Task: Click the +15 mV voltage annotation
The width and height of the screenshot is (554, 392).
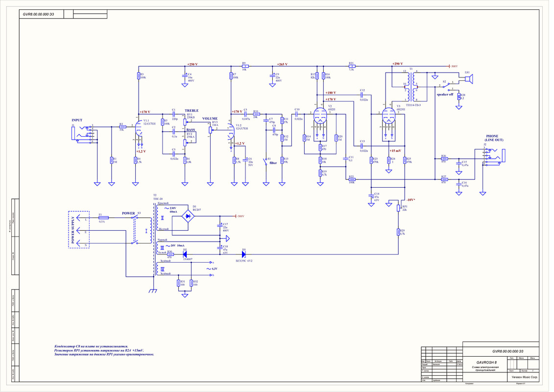Action: (x=395, y=150)
